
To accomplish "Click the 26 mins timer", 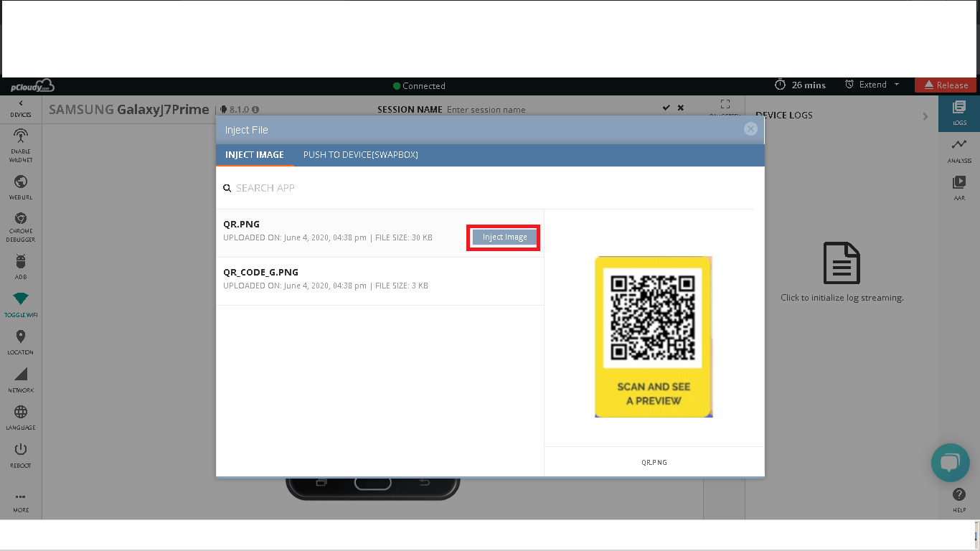I will (801, 85).
